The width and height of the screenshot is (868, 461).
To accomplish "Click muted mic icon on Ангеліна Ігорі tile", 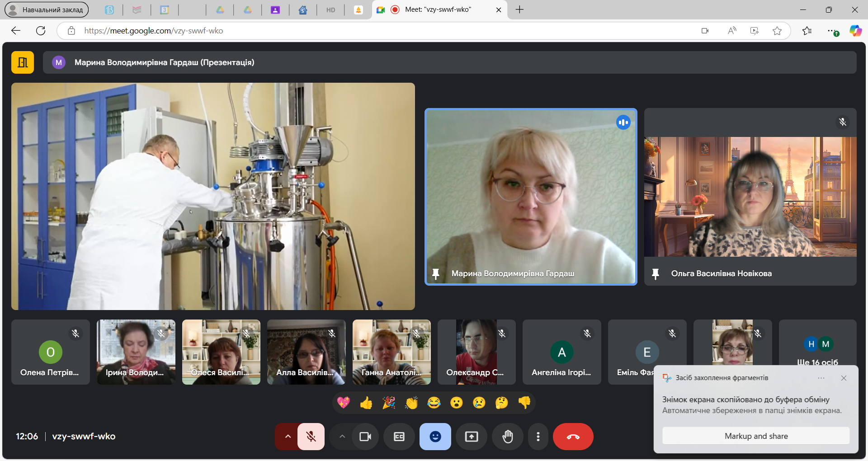I will click(587, 334).
